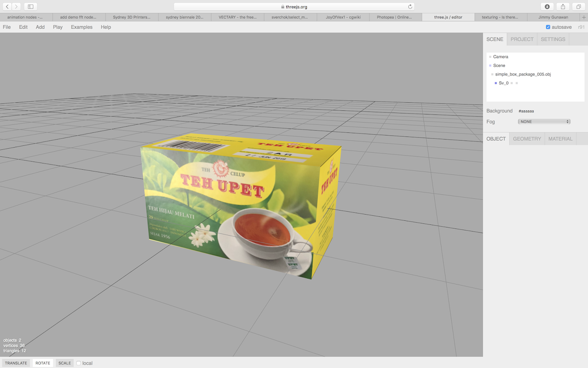Click the Background label in the Scene panel

[499, 111]
